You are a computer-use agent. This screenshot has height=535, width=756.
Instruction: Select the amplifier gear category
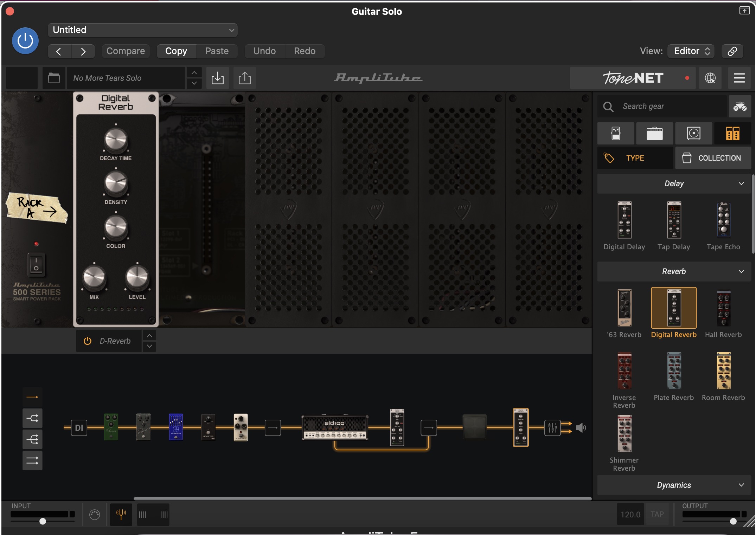pyautogui.click(x=654, y=134)
